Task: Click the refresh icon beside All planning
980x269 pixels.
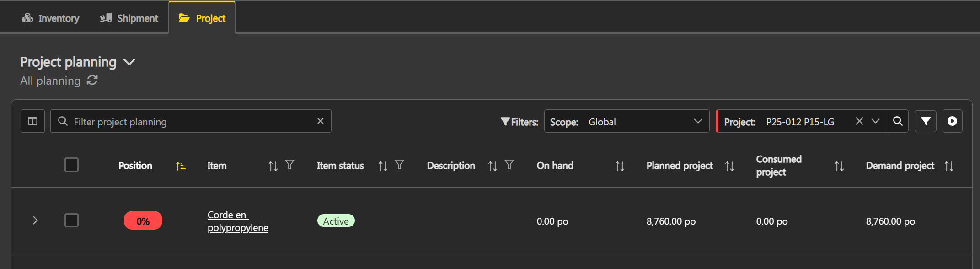Action: [x=92, y=81]
